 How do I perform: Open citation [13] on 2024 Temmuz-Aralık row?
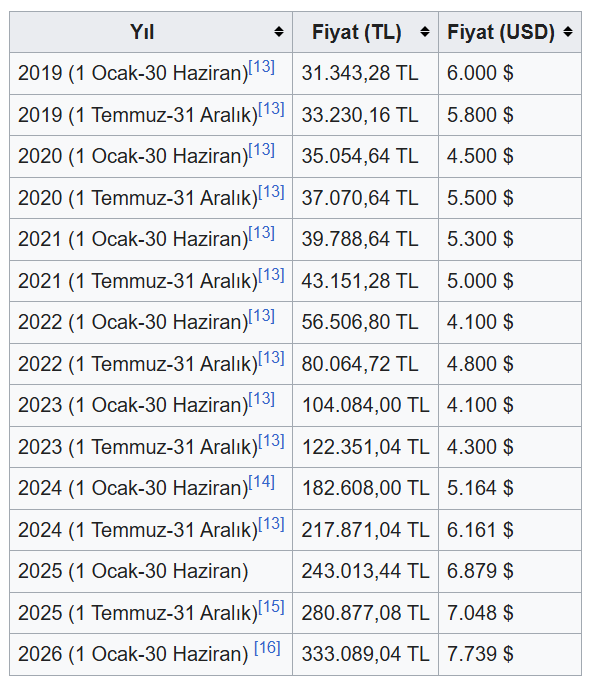tap(271, 523)
